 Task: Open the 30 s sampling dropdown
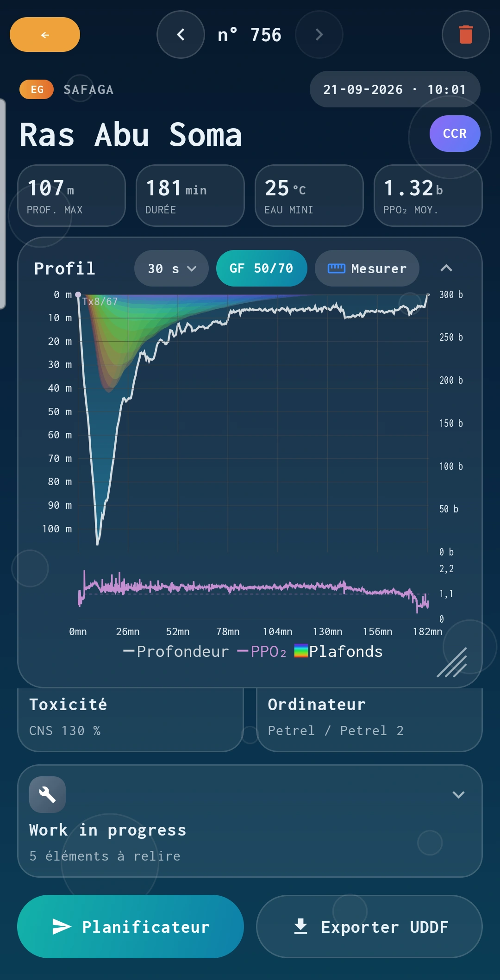[171, 268]
